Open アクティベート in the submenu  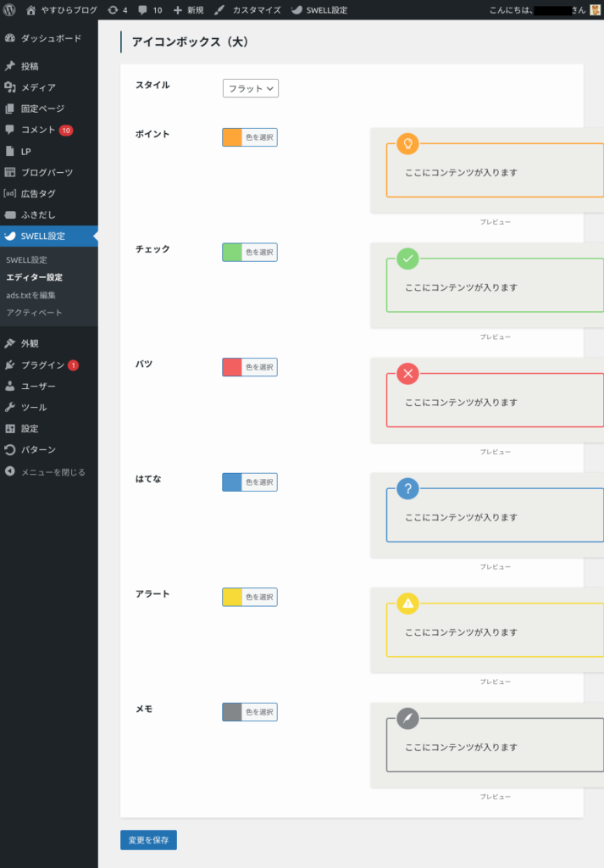34,312
